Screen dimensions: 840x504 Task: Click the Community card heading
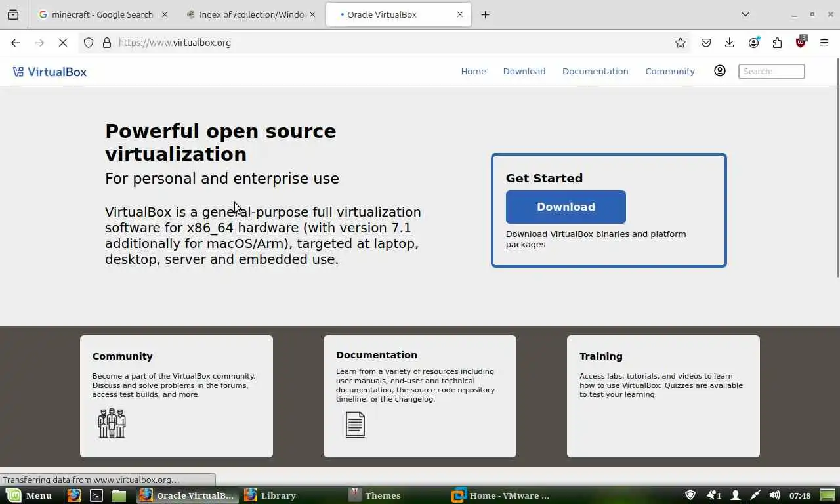(x=122, y=356)
